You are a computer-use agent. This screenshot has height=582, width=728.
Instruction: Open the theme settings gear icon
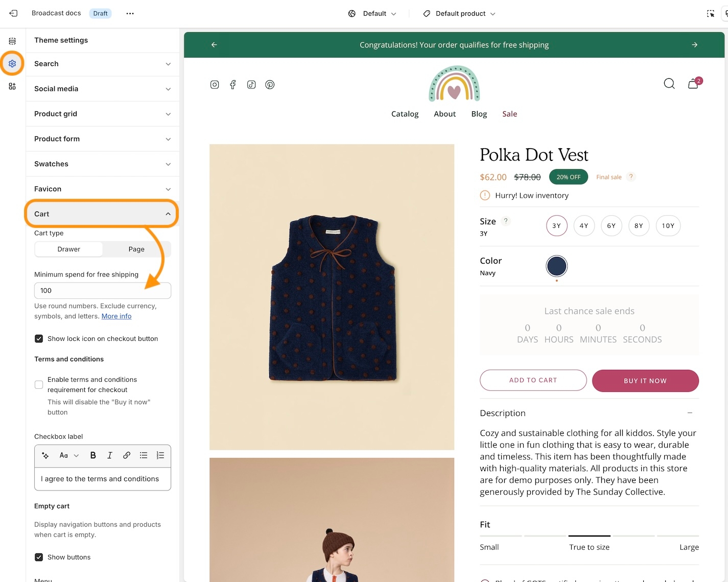point(12,64)
